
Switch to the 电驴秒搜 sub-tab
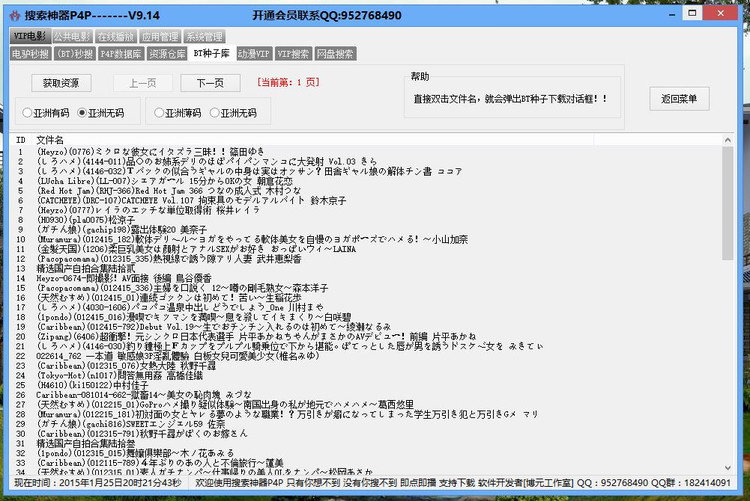[x=31, y=54]
